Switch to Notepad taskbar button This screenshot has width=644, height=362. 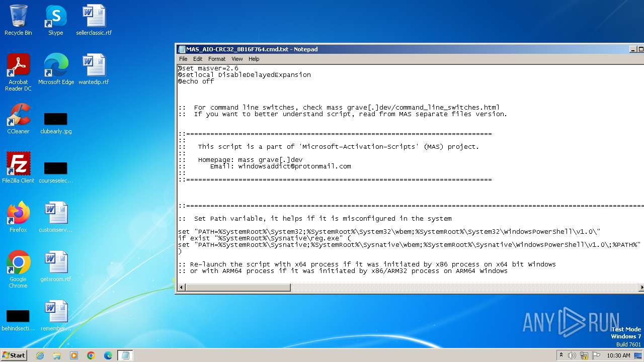click(125, 355)
